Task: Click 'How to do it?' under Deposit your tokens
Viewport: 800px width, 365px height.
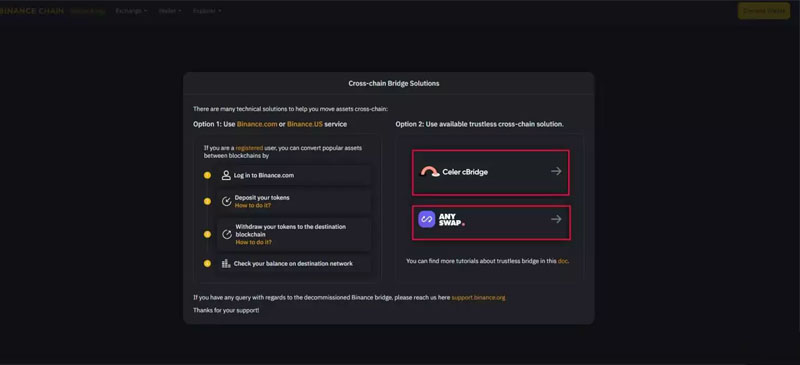Action: (x=253, y=205)
